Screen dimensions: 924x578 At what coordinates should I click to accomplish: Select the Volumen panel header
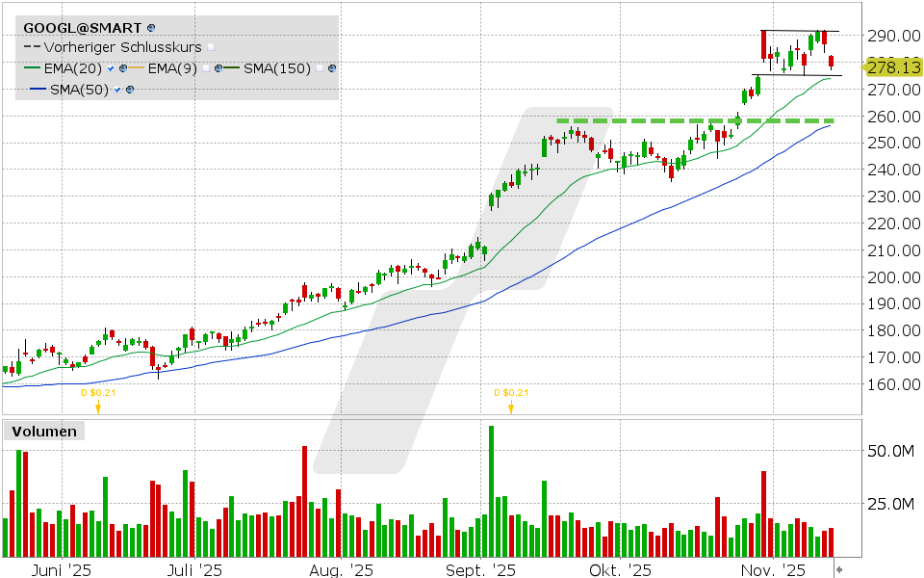[43, 432]
